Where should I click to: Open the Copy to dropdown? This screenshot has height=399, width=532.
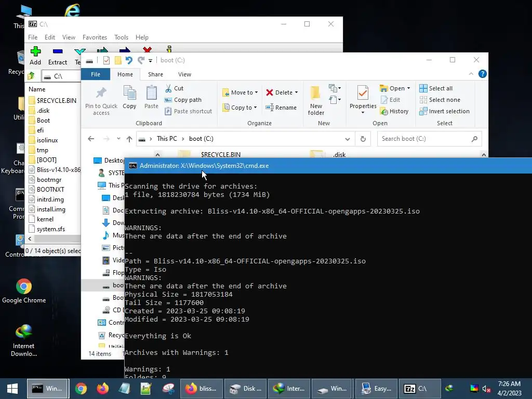click(x=240, y=108)
